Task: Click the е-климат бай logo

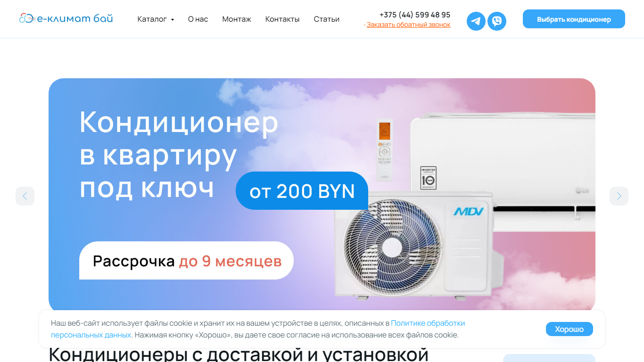Action: point(66,19)
